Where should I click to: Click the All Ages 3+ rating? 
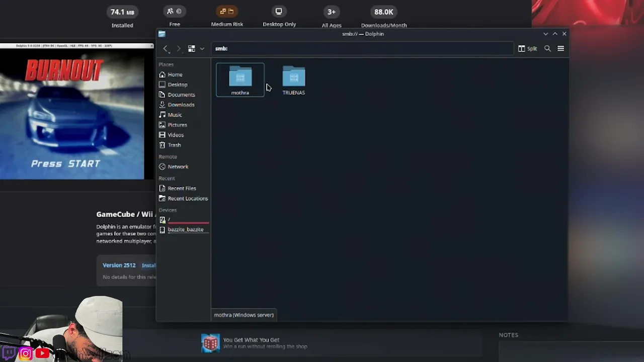332,17
